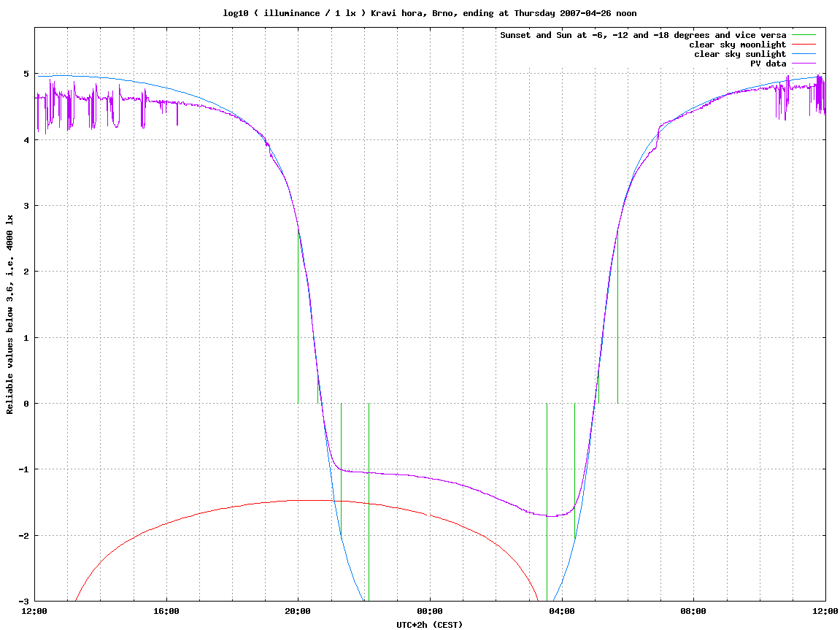Screen dimensions: 840x630
Task: Click the chart title mentioning Kravi hora, Brno
Action: click(430, 13)
